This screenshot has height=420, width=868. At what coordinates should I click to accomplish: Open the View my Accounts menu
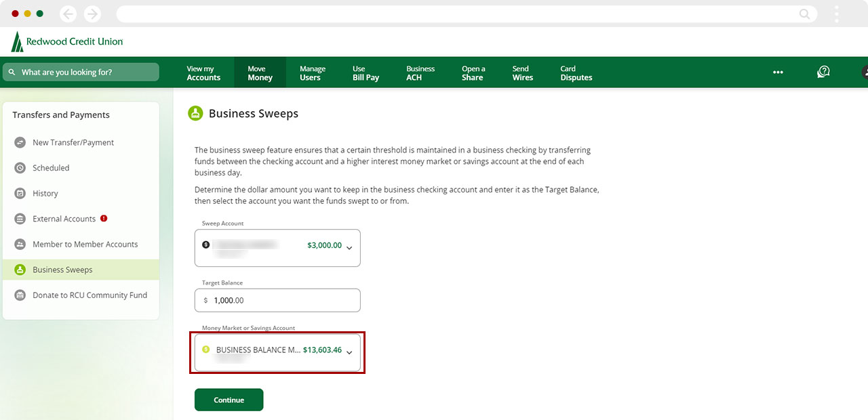203,73
